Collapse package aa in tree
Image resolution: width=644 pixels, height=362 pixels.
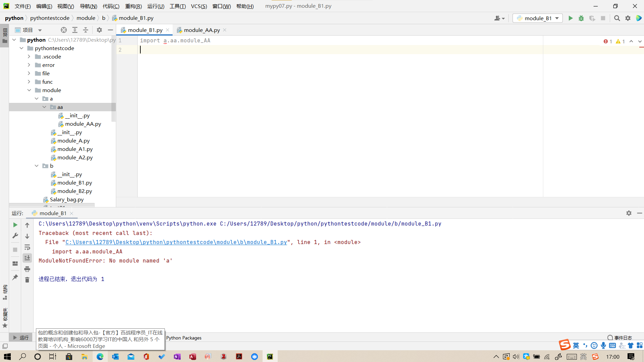coord(44,107)
